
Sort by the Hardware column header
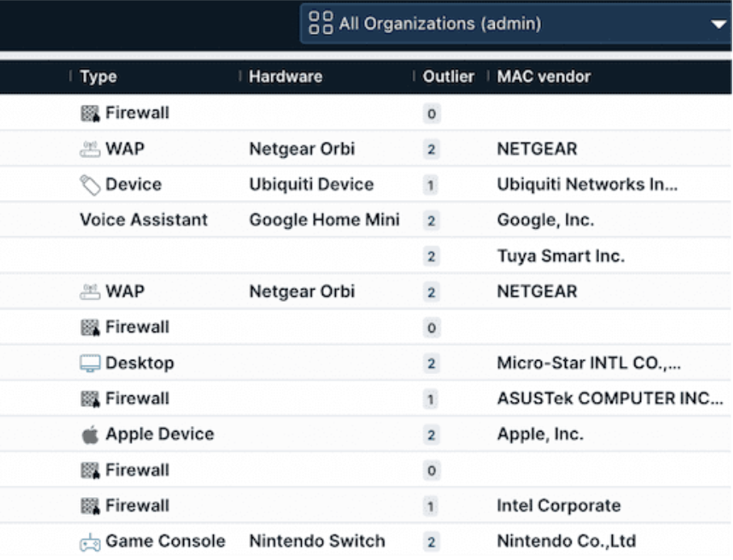286,77
